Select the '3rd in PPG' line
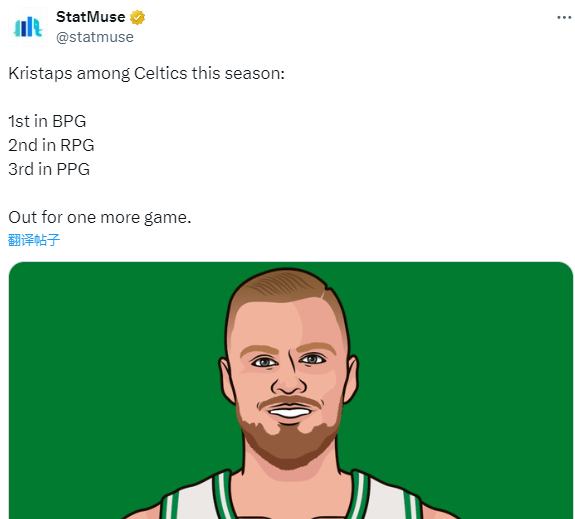The image size is (575, 519). [49, 169]
